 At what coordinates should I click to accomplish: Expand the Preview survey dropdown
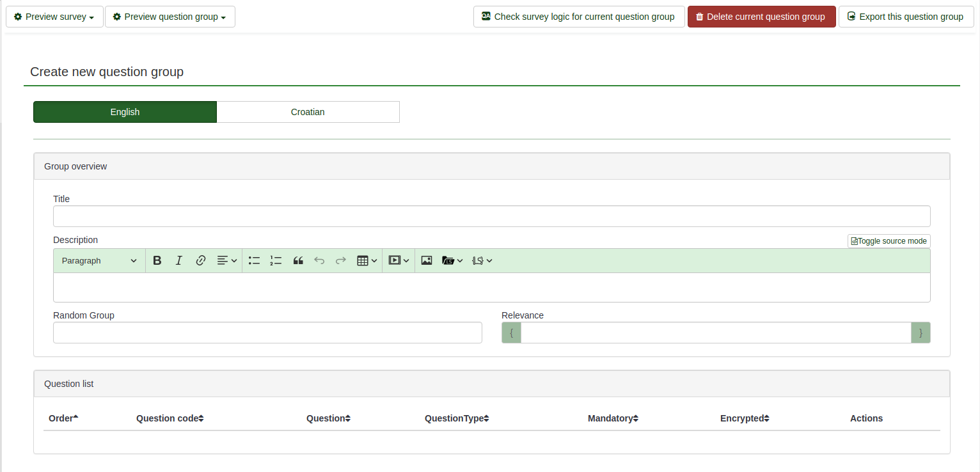(54, 17)
